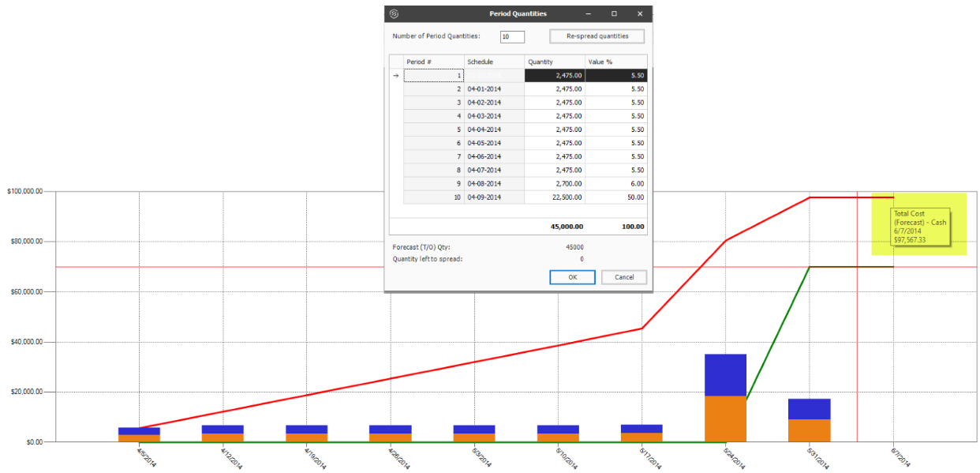Click the tallest blue bar at 5/24/2014

(x=724, y=374)
